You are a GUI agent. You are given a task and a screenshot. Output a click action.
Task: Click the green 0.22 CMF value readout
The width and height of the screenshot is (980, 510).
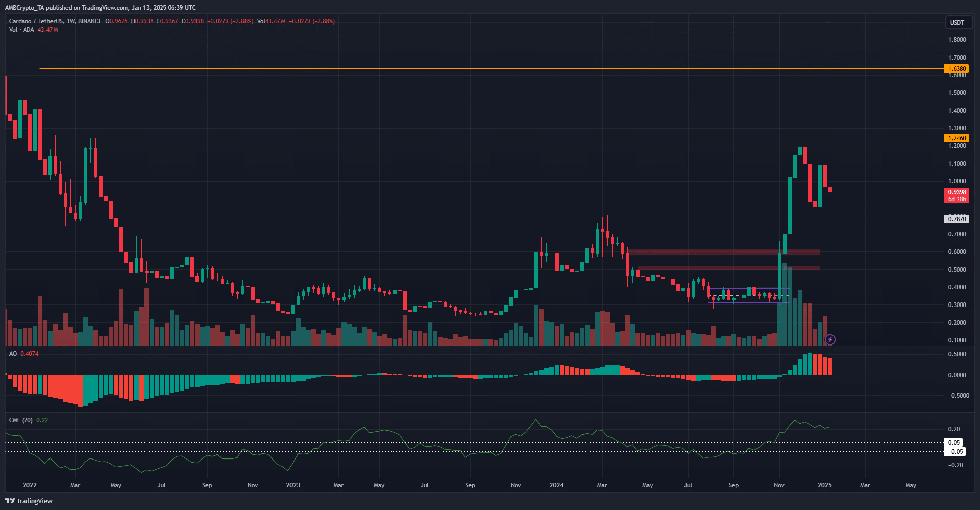[42, 420]
